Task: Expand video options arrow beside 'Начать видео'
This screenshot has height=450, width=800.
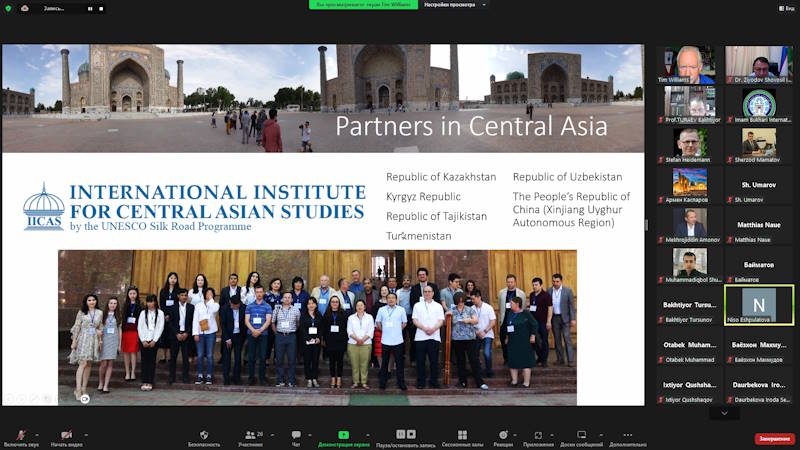Action: (x=86, y=435)
